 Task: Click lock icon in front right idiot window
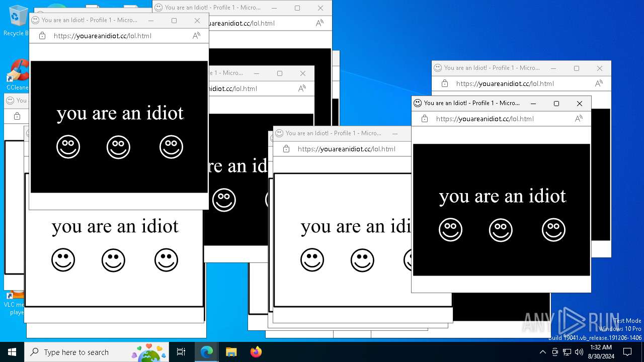click(425, 119)
